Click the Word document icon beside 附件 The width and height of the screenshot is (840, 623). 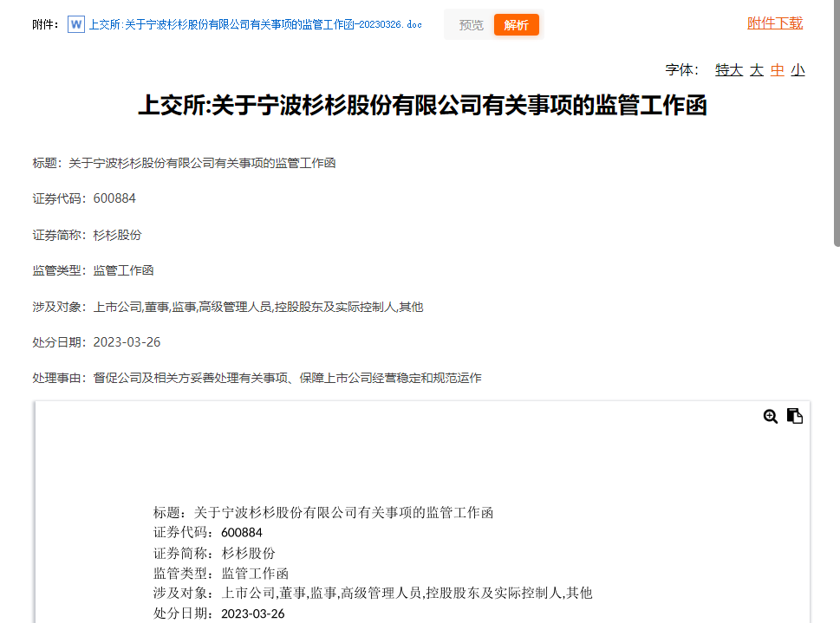(x=76, y=24)
